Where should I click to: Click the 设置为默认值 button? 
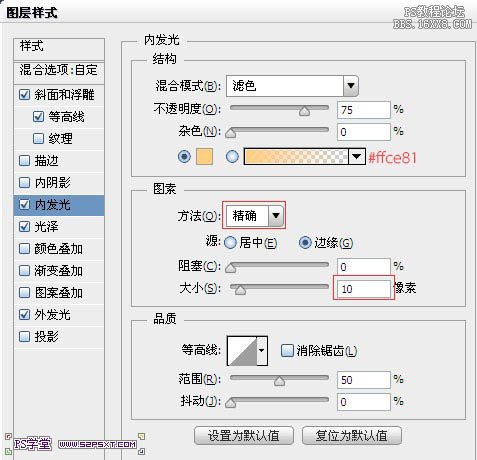[244, 435]
